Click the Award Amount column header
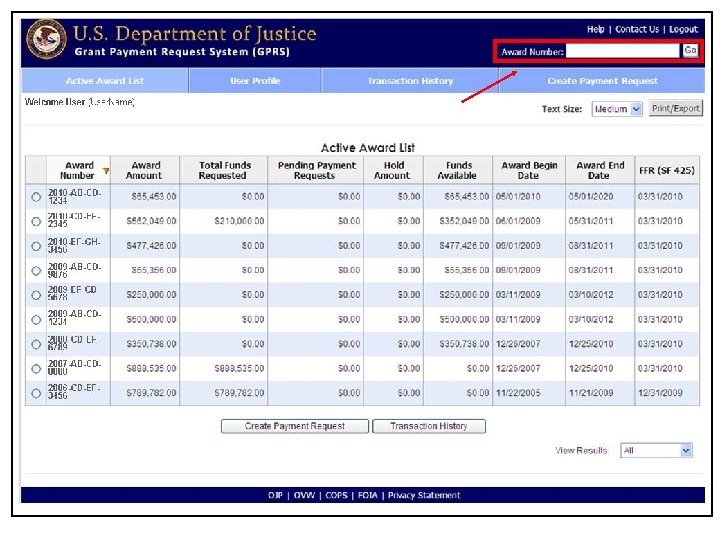This screenshot has height=540, width=720. click(x=145, y=170)
